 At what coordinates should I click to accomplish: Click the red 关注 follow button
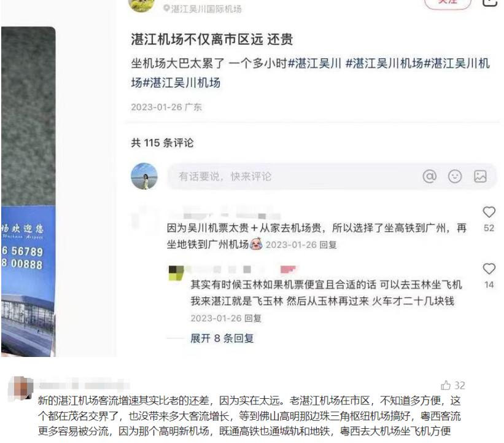[448, 2]
